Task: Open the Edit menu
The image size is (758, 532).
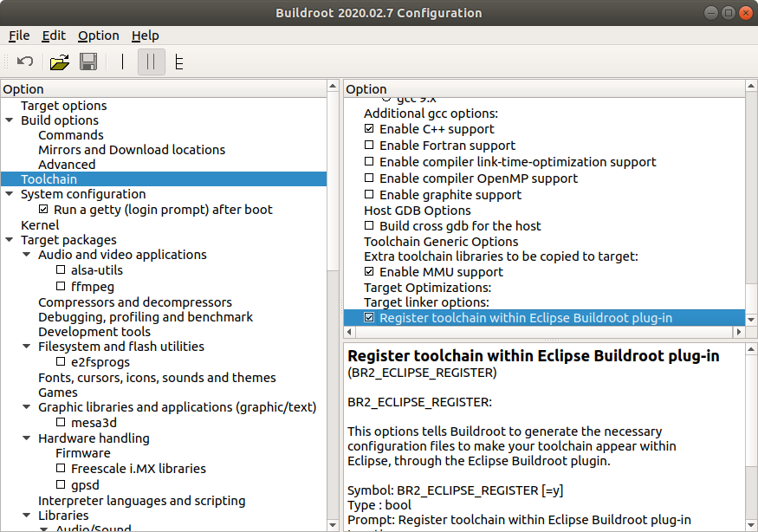Action: click(54, 36)
